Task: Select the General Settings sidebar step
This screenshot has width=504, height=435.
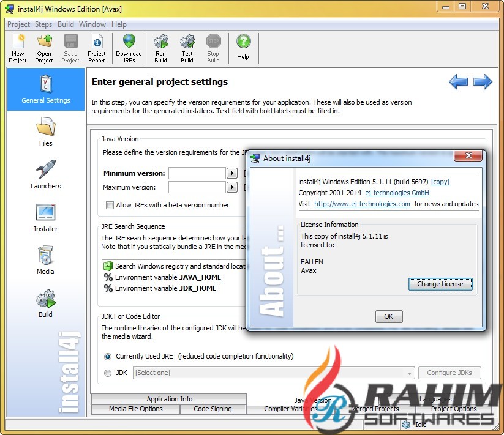Action: [46, 89]
